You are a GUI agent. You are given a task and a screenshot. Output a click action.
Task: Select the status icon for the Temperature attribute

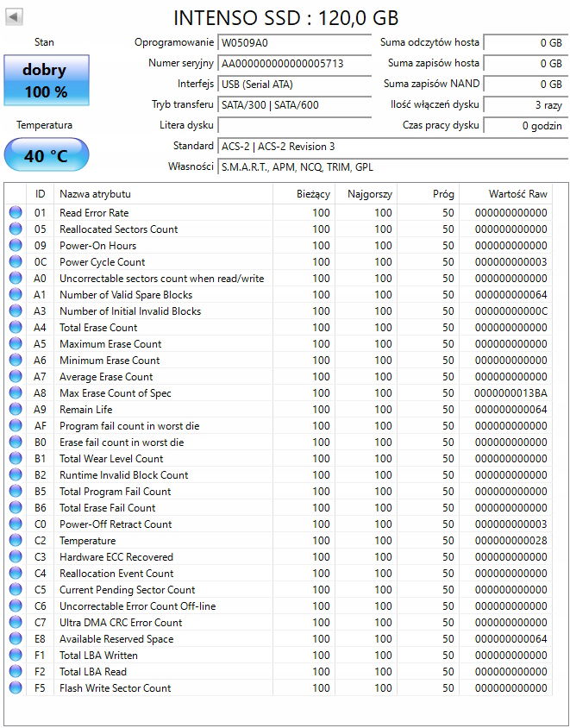[16, 541]
